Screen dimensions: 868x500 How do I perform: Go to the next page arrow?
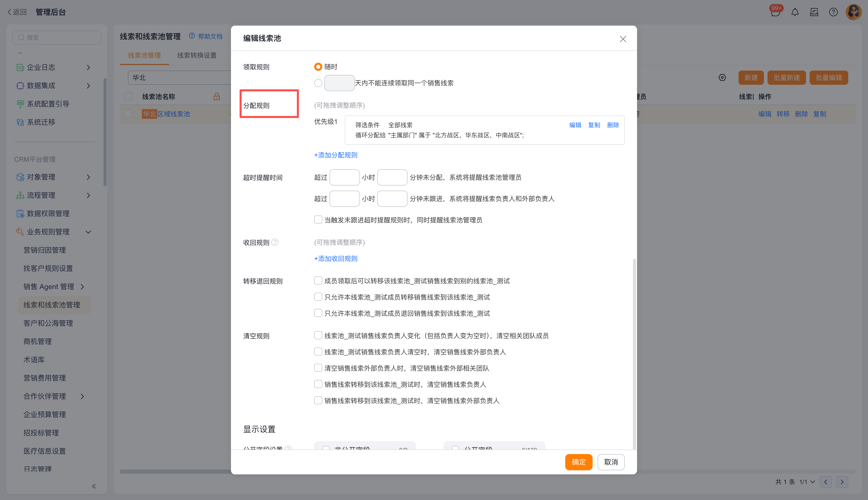point(842,482)
